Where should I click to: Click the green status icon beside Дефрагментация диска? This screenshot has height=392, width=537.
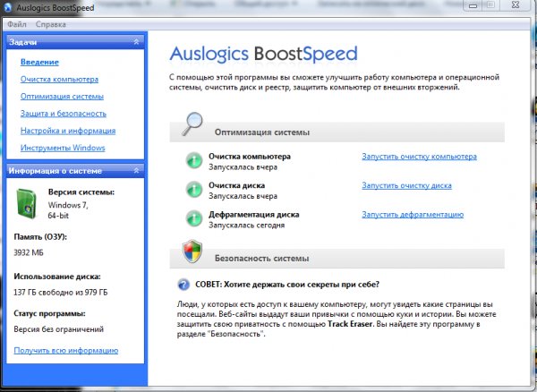click(194, 218)
